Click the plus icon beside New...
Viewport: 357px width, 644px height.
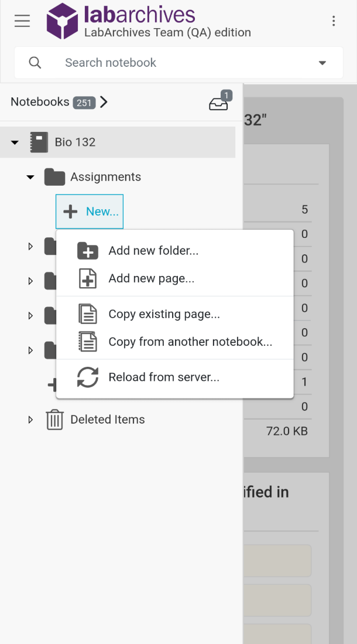pyautogui.click(x=70, y=212)
